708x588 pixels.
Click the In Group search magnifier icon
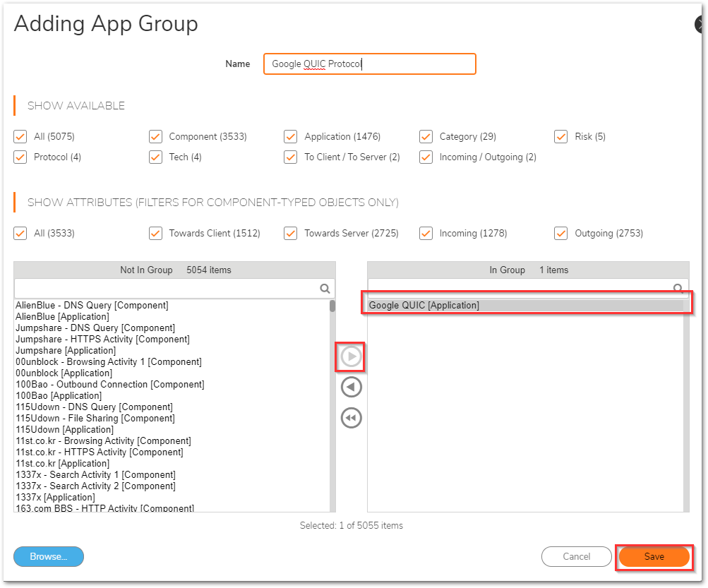point(678,288)
